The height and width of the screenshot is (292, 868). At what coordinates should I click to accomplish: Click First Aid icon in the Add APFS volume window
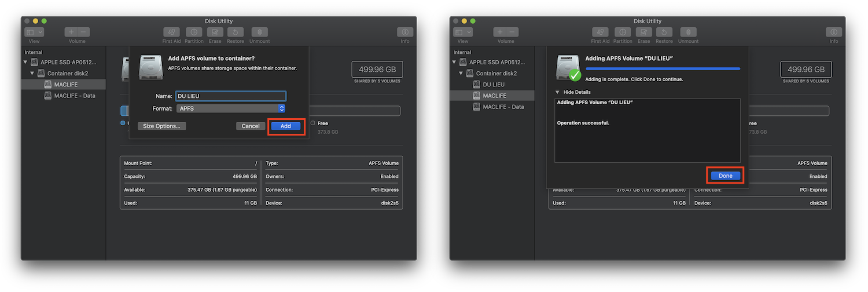(171, 32)
